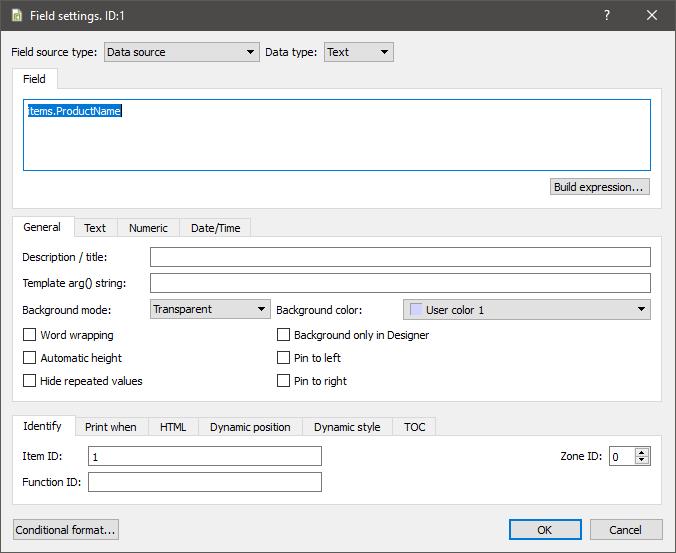The height and width of the screenshot is (553, 676).
Task: Check Hide repeated values option
Action: click(x=30, y=381)
